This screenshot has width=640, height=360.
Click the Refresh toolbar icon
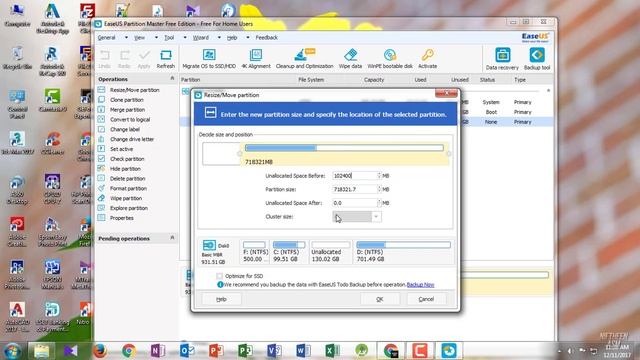coord(165,59)
